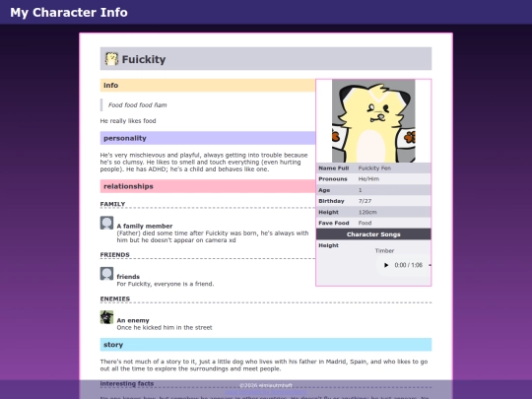Viewport: 532px width, 399px height.
Task: Click the FAMILY subheading
Action: (x=112, y=204)
